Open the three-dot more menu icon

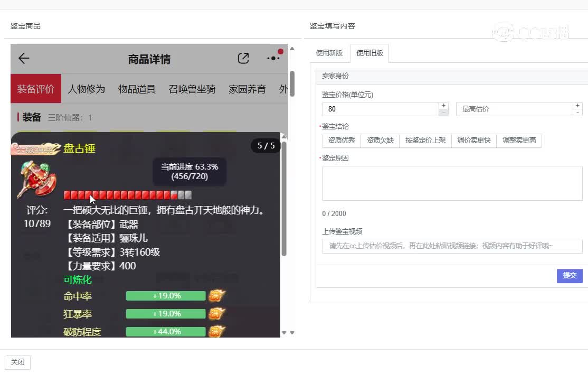pos(273,58)
